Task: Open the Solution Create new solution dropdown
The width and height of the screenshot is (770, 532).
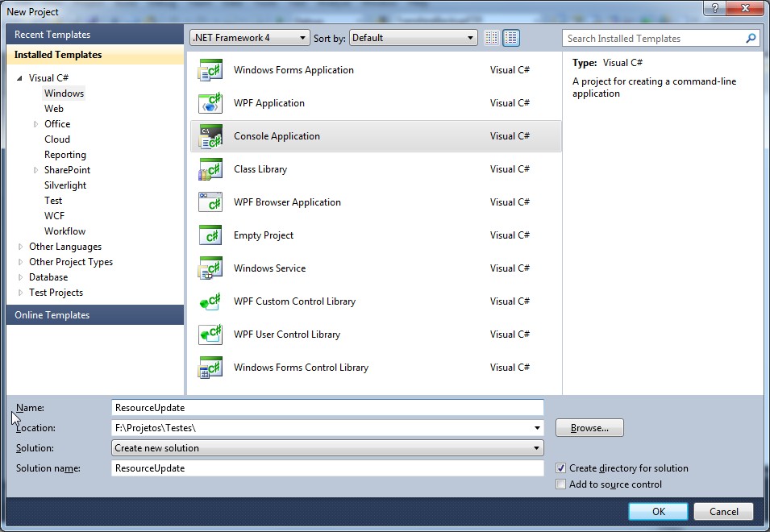Action: click(327, 448)
